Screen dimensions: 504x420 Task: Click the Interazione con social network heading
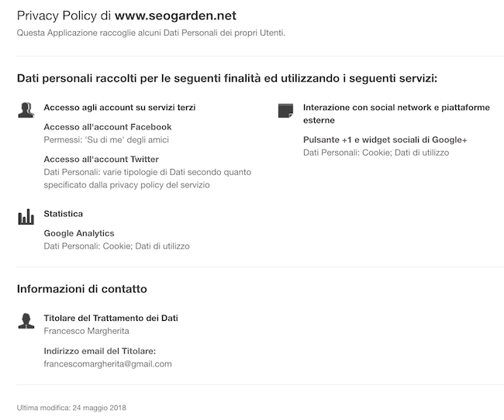coord(396,114)
